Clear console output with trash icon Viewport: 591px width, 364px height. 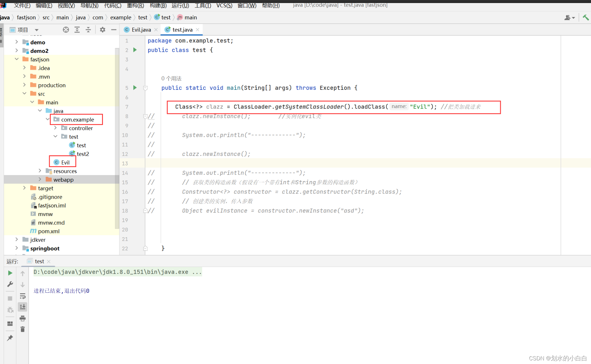(22, 329)
